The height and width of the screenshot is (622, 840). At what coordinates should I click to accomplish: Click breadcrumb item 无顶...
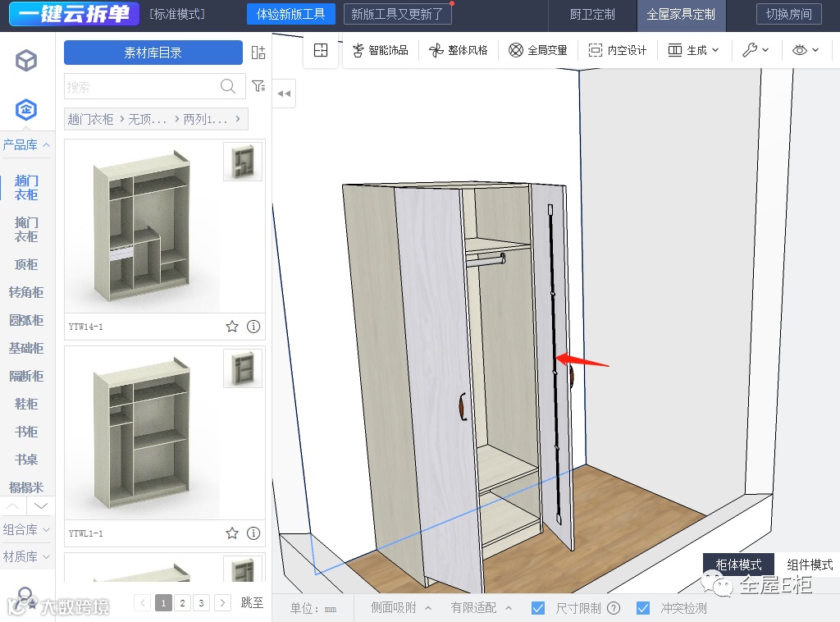click(148, 119)
